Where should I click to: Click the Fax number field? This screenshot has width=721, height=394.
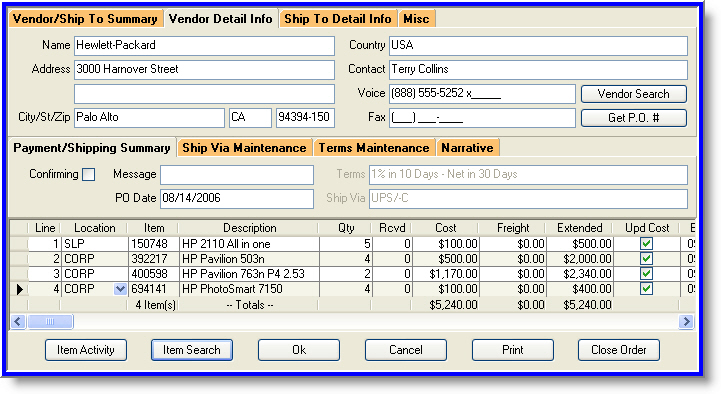pos(482,118)
